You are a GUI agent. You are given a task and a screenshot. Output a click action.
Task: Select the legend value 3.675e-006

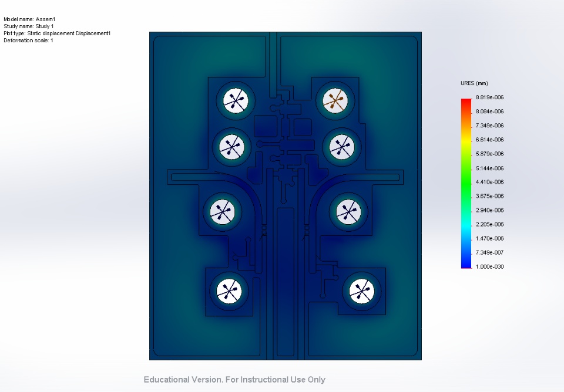(489, 196)
